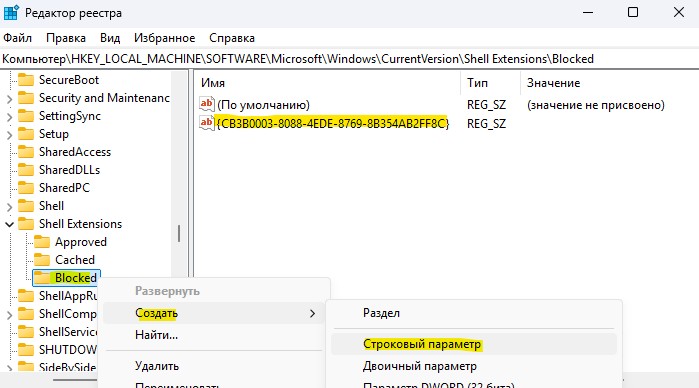Viewport: 699px width, 388px height.
Task: Choose Двоичный параметр in the submenu
Action: (x=419, y=366)
